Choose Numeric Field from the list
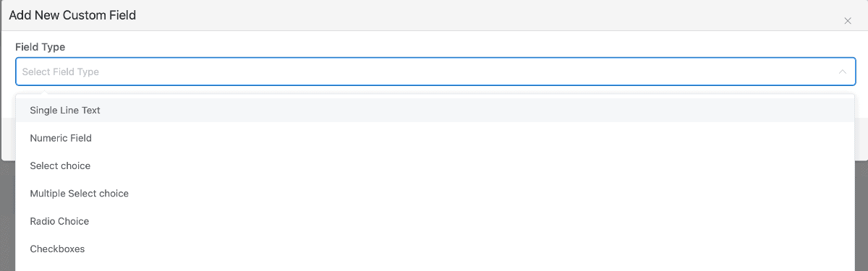The image size is (868, 271). point(434,138)
